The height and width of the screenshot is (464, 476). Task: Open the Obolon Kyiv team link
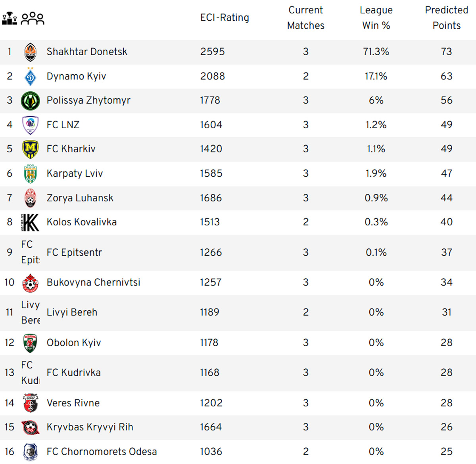74,343
